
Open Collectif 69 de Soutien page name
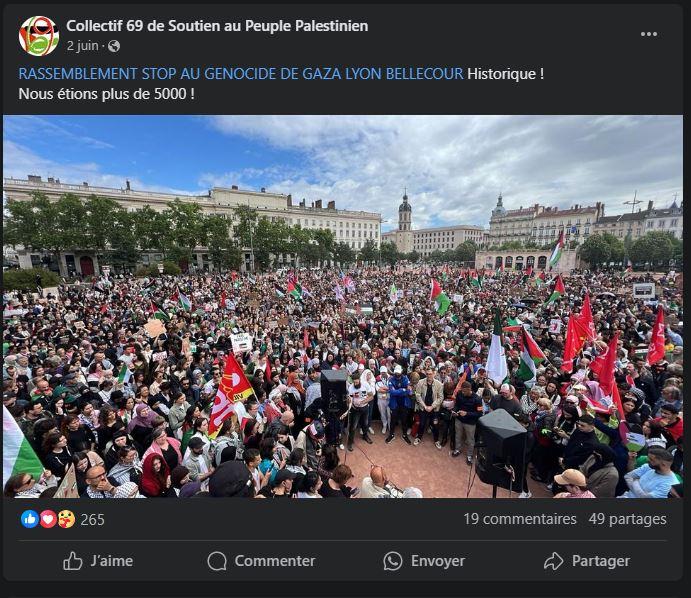click(217, 26)
